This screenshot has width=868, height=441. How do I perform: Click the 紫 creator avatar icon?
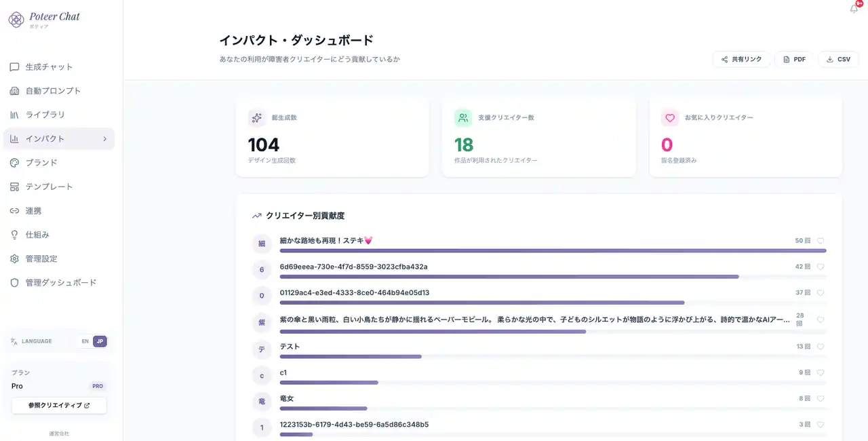[x=262, y=322]
